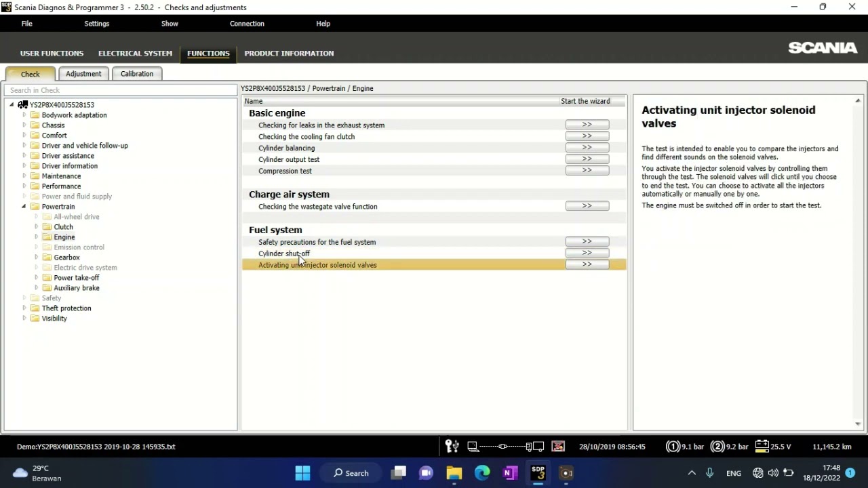Open Microsoft Edge from the taskbar
The height and width of the screenshot is (488, 868).
click(x=482, y=473)
